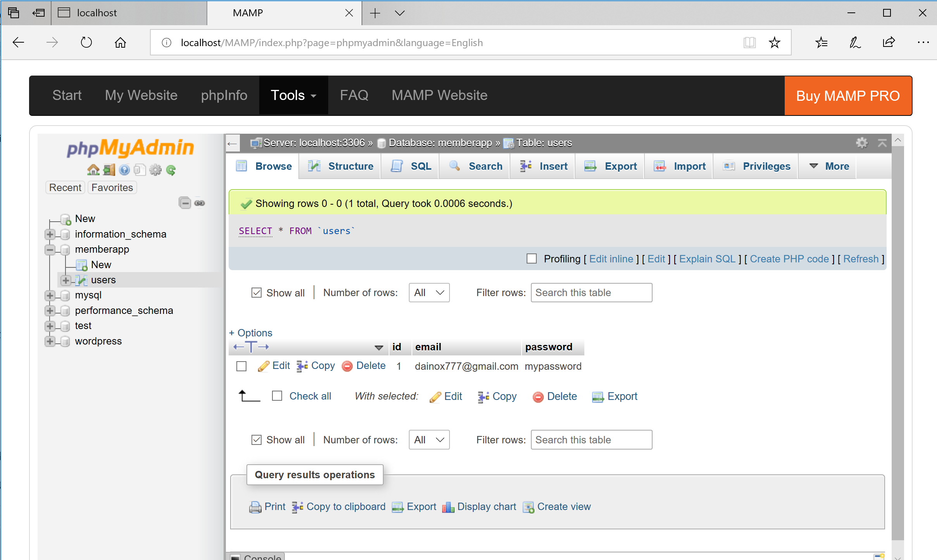Log out using the exit door icon
This screenshot has width=937, height=560.
coord(109,169)
